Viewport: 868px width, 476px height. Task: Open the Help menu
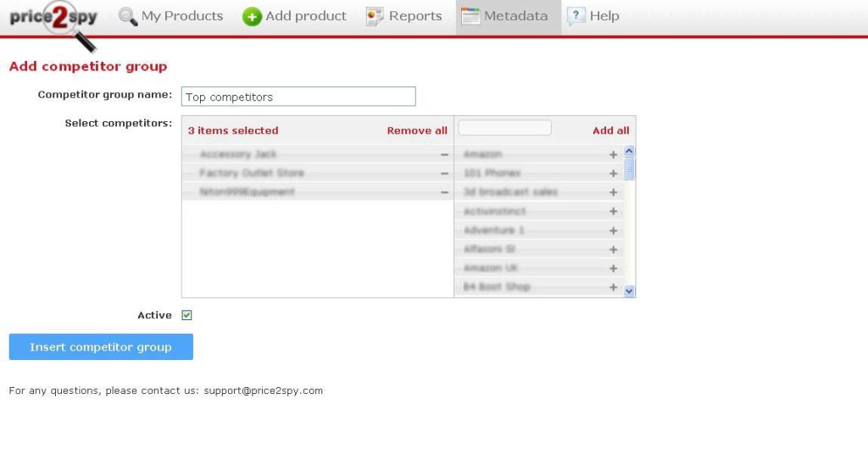tap(593, 16)
